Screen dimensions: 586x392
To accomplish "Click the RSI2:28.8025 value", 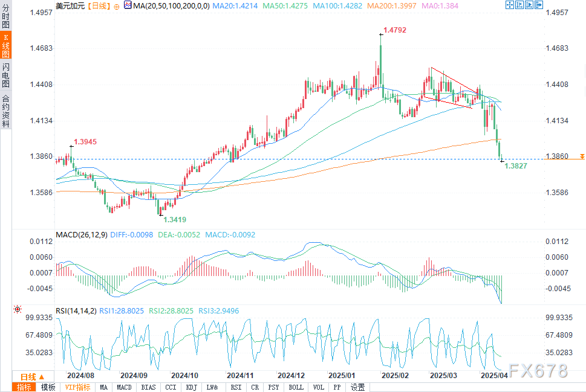I will (171, 311).
